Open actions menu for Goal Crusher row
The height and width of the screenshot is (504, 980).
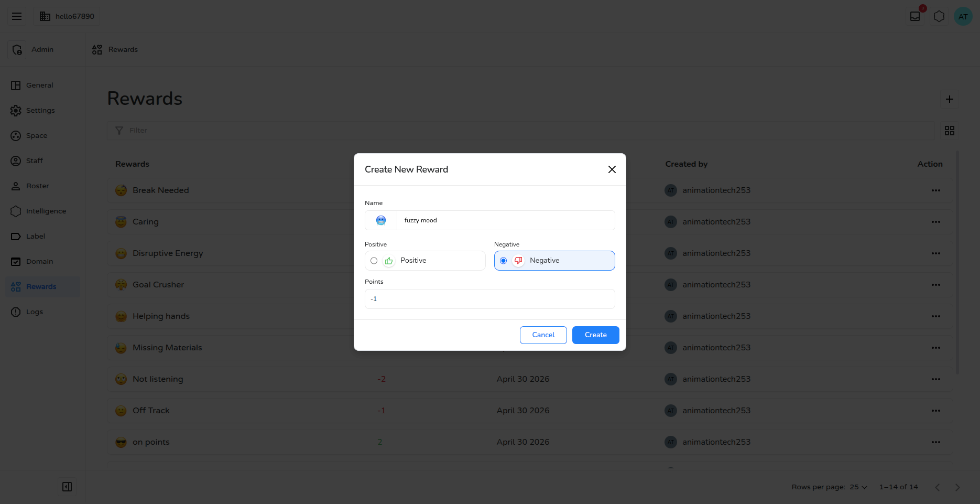click(936, 285)
